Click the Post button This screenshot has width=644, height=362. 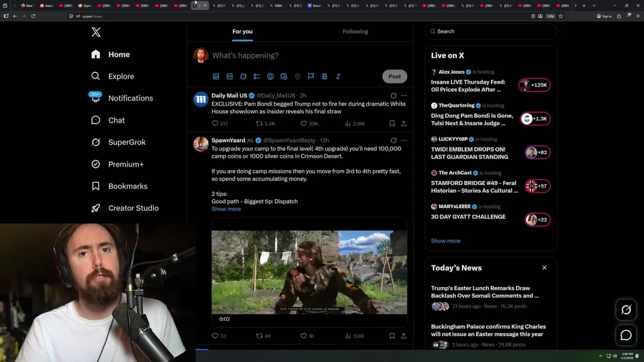tap(394, 76)
